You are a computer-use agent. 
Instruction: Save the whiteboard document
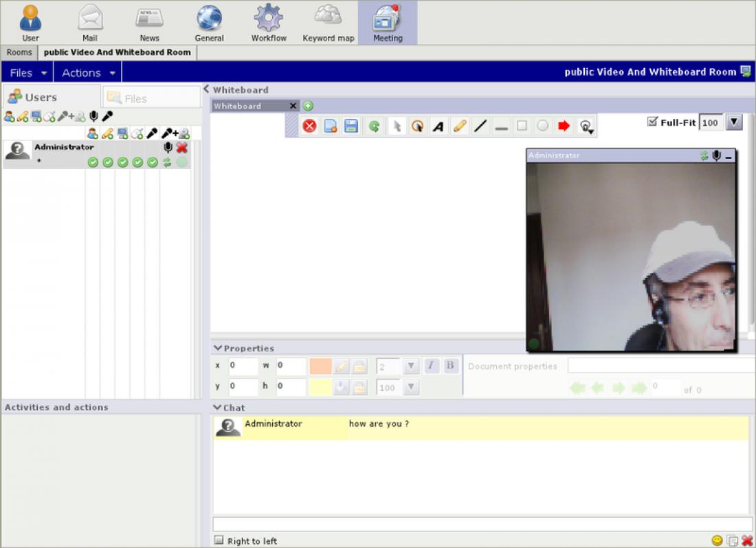tap(351, 126)
